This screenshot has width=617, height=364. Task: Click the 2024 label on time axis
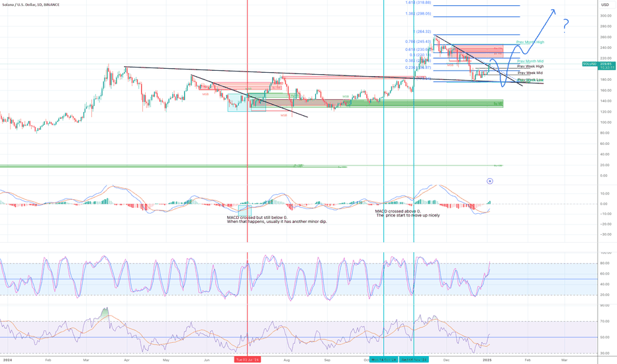pos(7,359)
